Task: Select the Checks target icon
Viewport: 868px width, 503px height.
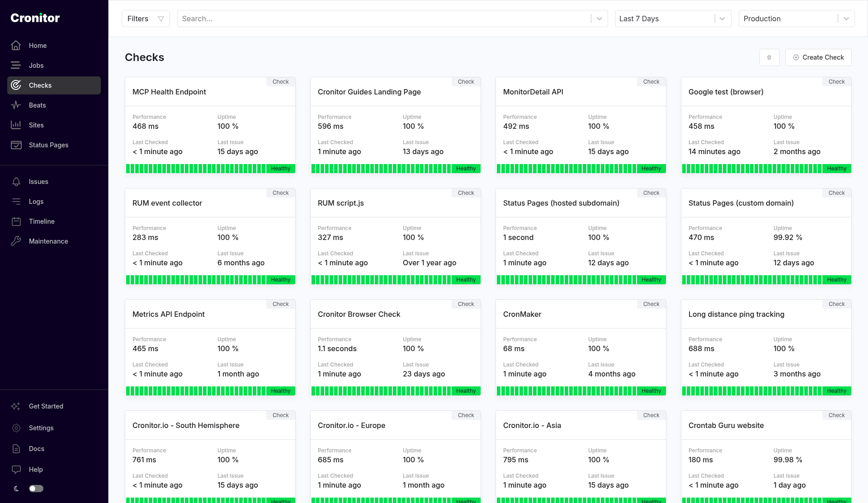Action: 16,85
